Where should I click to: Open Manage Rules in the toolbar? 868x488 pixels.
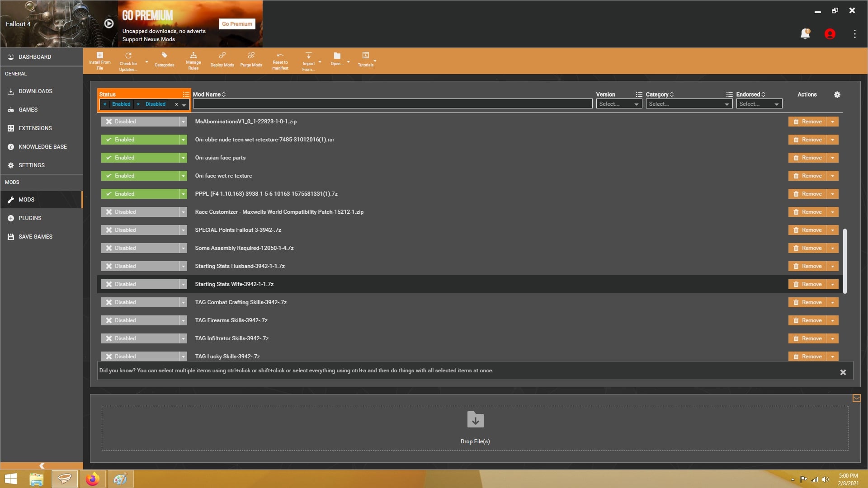193,56
